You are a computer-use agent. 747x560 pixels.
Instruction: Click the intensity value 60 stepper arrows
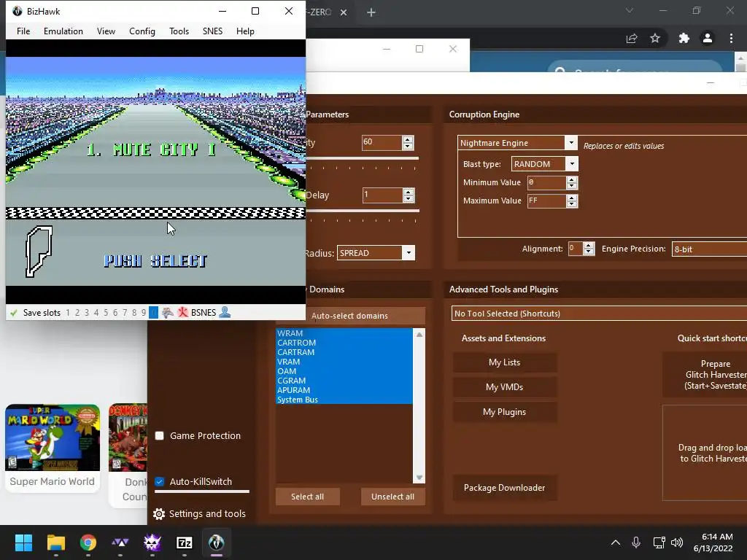point(408,142)
